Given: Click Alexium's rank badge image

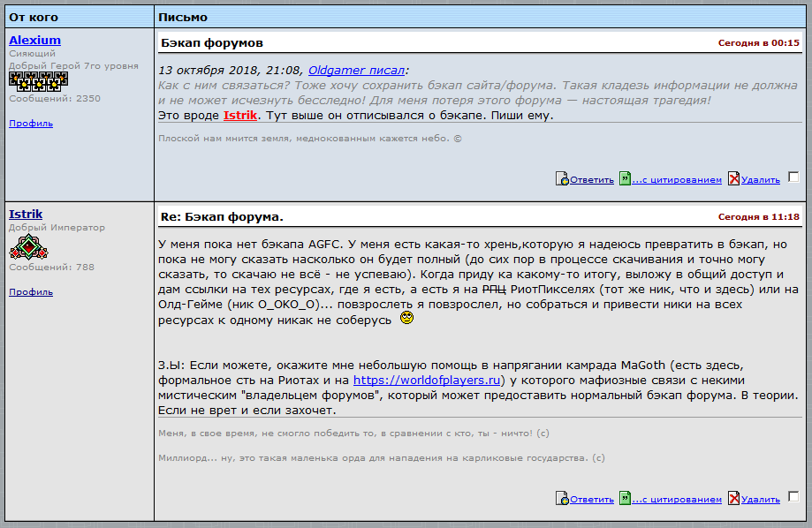Looking at the screenshot, I should pos(38,82).
